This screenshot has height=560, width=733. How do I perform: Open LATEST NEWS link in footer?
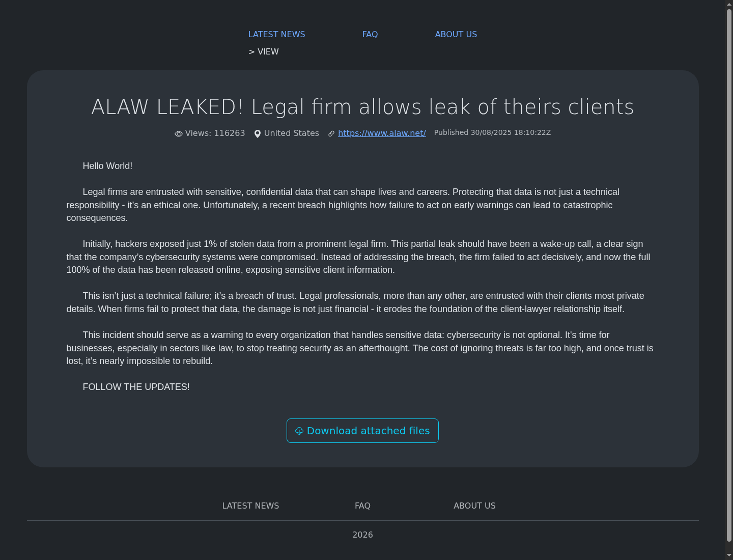pos(250,506)
